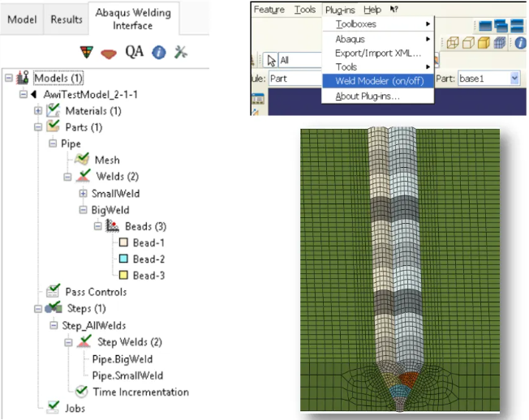Image resolution: width=529 pixels, height=420 pixels.
Task: Click the Step Welds icon
Action: tap(84, 341)
